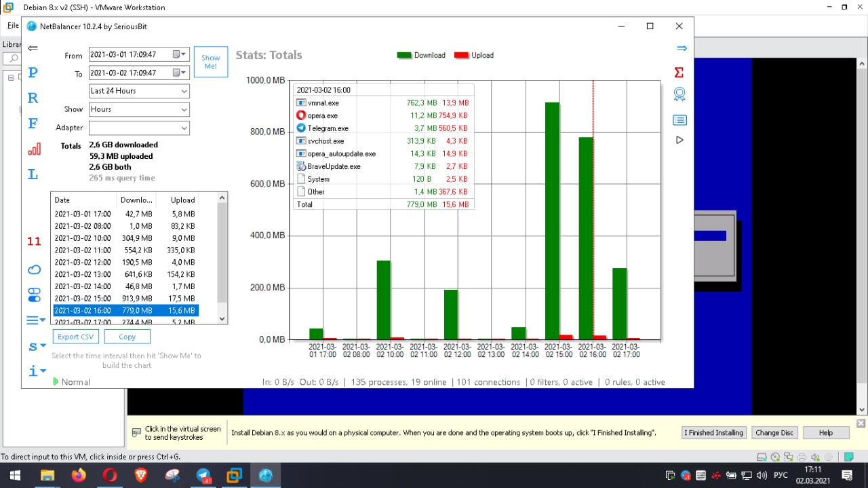Select the highlighted 2021-03-02 16:00 row
Screen dimensions: 868x488
[126, 310]
